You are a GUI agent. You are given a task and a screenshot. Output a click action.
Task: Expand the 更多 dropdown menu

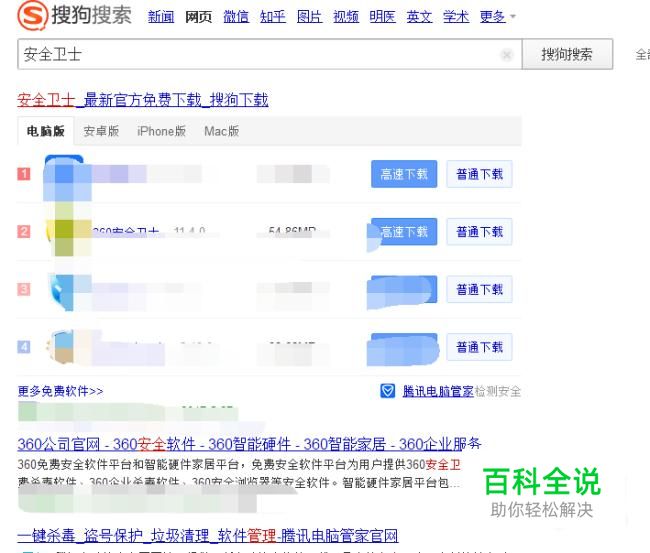coord(497,17)
